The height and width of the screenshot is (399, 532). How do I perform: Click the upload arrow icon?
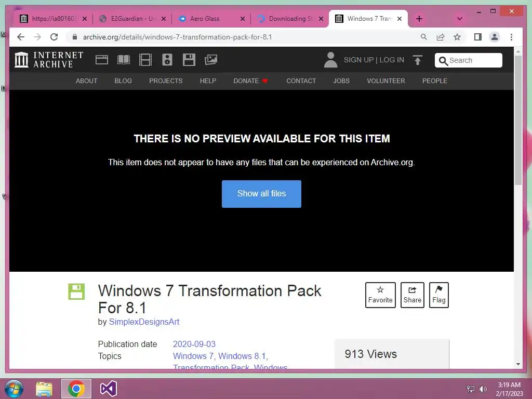pyautogui.click(x=418, y=60)
